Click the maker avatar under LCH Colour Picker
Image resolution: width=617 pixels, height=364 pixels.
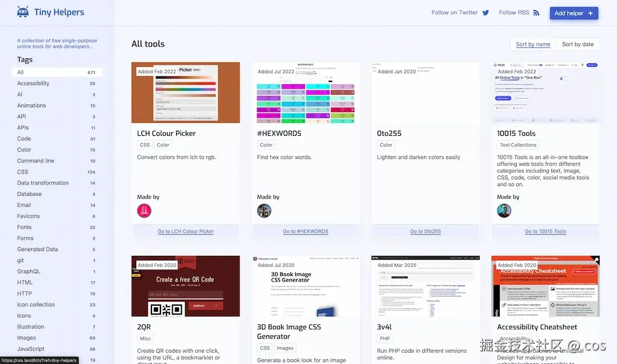pyautogui.click(x=144, y=211)
